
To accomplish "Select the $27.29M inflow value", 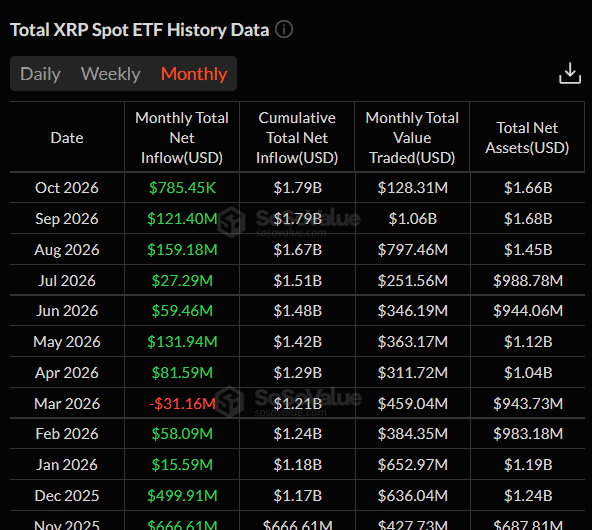I will click(x=182, y=280).
